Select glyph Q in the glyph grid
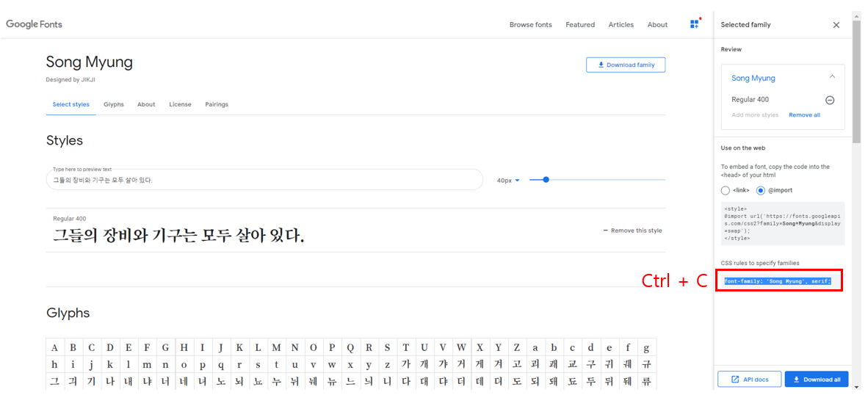This screenshot has width=868, height=406. tap(350, 348)
